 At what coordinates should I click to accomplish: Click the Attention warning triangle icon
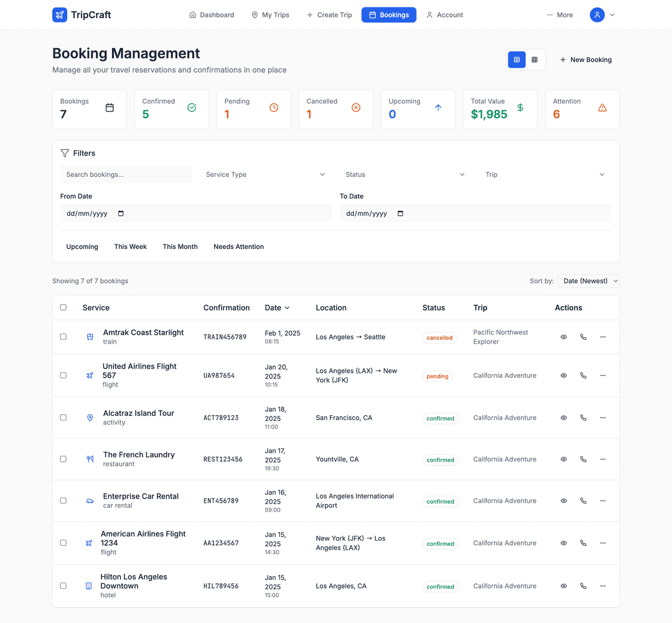click(602, 107)
